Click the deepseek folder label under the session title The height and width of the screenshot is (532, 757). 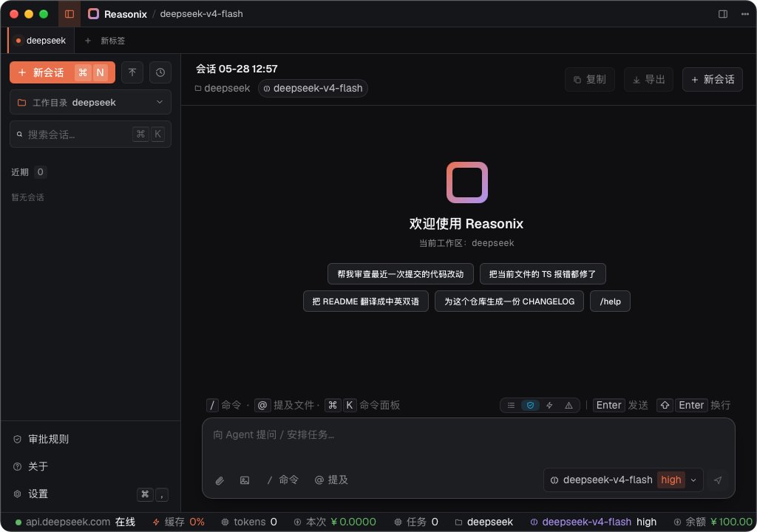pos(223,89)
